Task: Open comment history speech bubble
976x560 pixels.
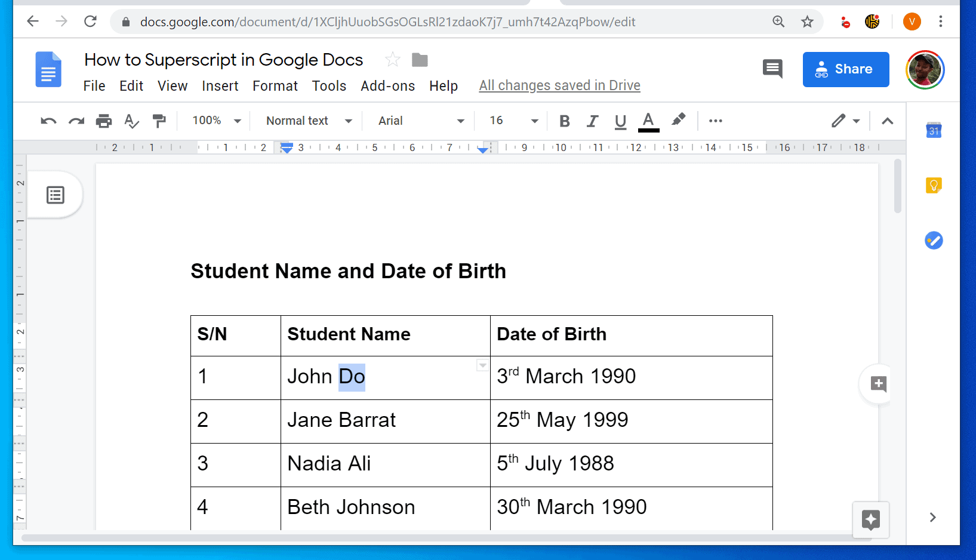Action: [x=772, y=69]
